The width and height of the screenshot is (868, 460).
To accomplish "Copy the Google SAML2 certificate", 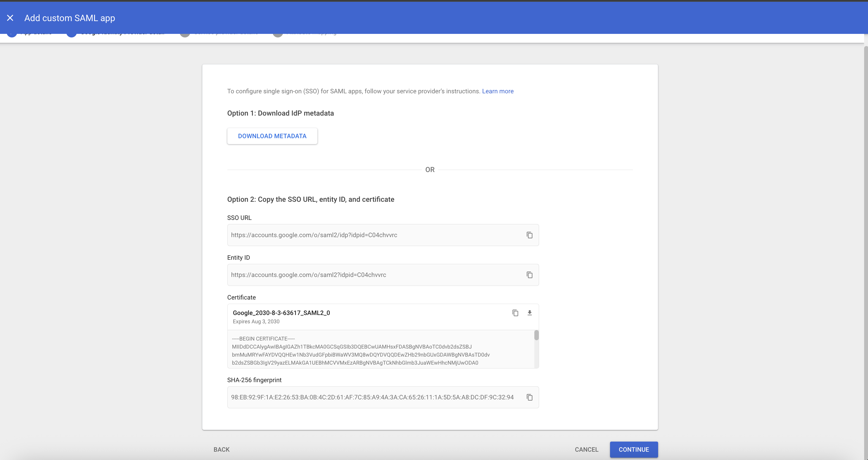I will click(x=515, y=313).
